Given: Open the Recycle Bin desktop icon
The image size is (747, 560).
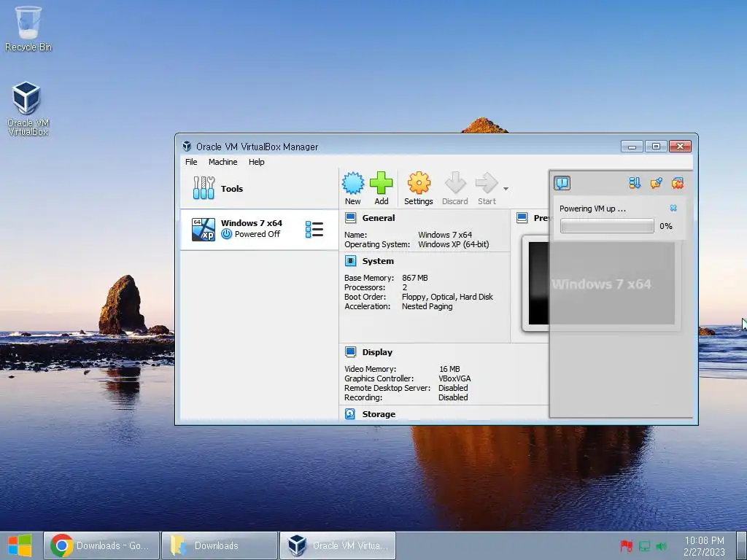Looking at the screenshot, I should (x=28, y=28).
